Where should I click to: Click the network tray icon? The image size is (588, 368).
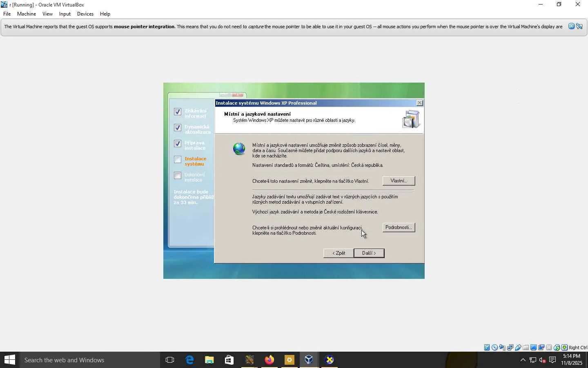click(533, 360)
